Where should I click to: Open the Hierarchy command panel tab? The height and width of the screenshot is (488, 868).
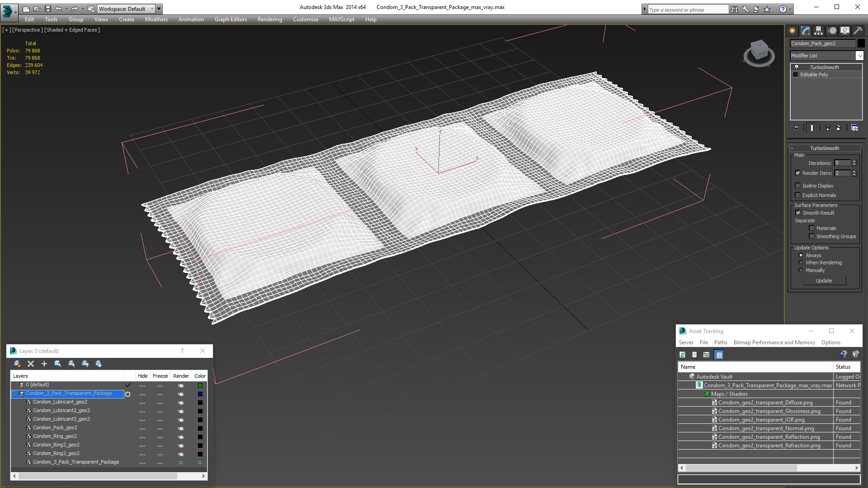click(x=819, y=31)
